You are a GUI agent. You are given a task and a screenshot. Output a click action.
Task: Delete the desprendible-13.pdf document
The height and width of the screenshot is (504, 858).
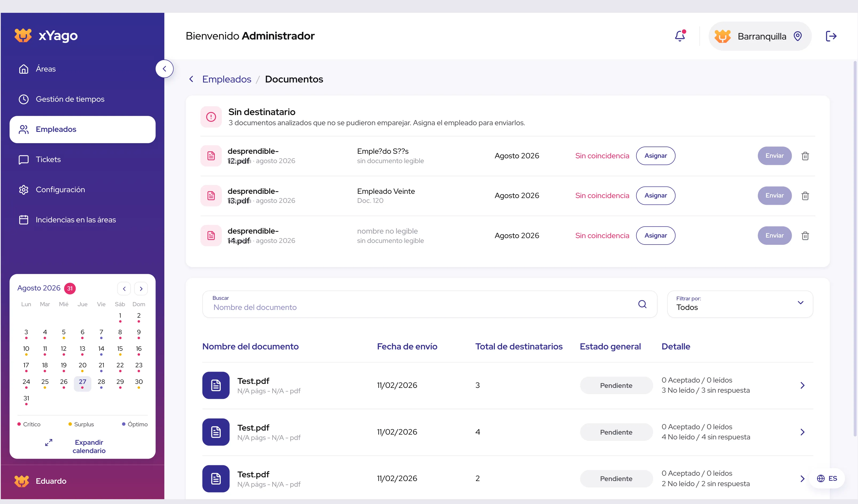click(805, 196)
